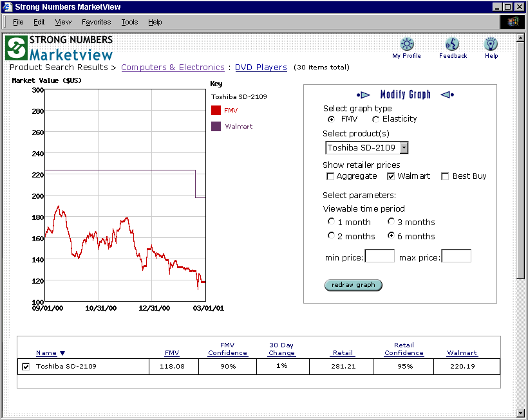Follow the Computers & Electronics link
Image resolution: width=528 pixels, height=420 pixels.
pyautogui.click(x=173, y=68)
